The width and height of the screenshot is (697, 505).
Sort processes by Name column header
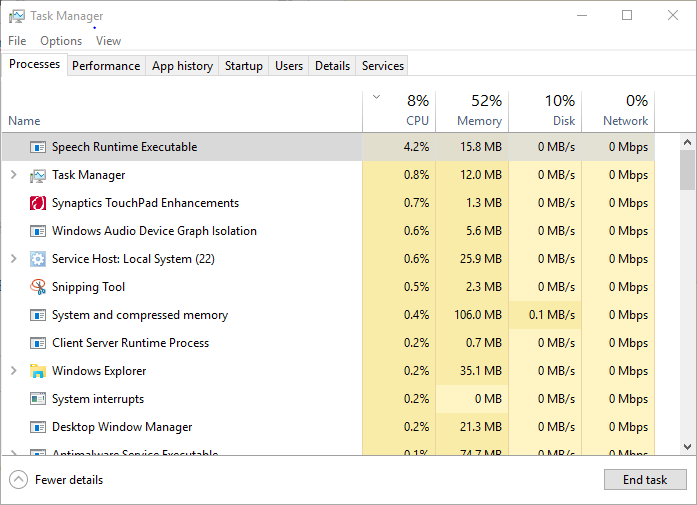182,112
